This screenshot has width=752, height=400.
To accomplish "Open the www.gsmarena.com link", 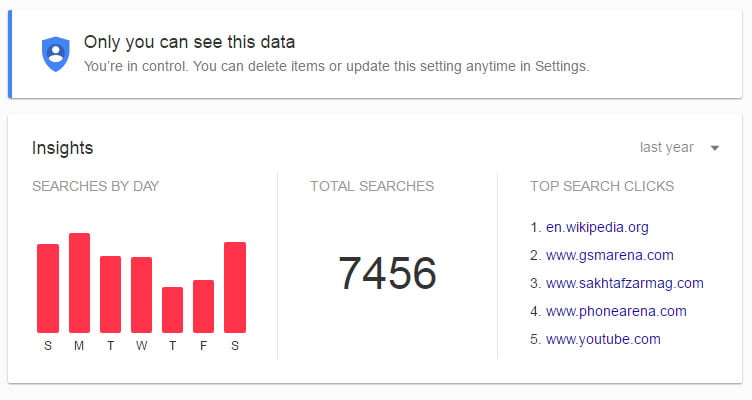I will [x=609, y=255].
